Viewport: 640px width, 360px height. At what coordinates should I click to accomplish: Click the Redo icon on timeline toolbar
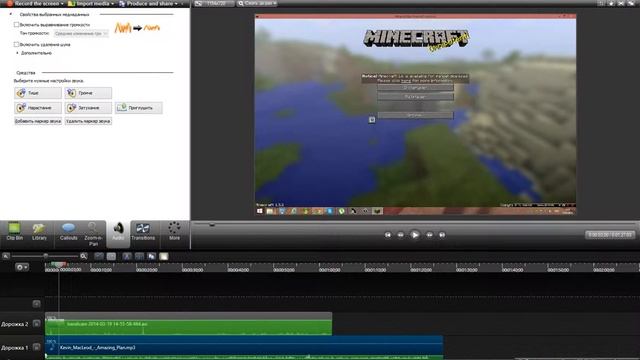click(111, 256)
